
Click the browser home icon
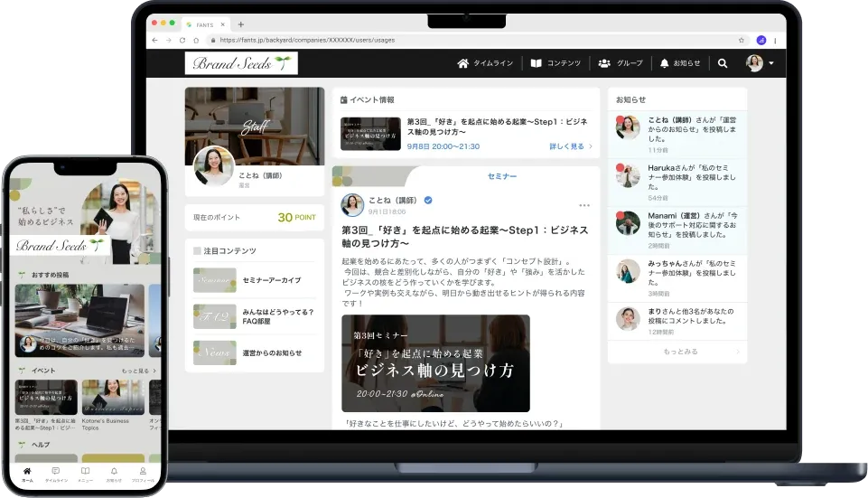coord(196,40)
